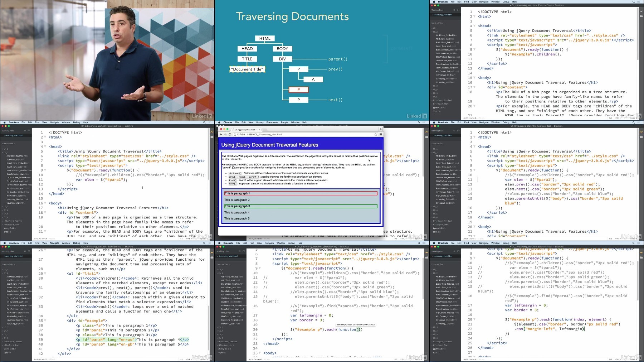Fold the div example block in bottom-left Brackets frame
Screen dimensions: 644x362
[x=45, y=321]
